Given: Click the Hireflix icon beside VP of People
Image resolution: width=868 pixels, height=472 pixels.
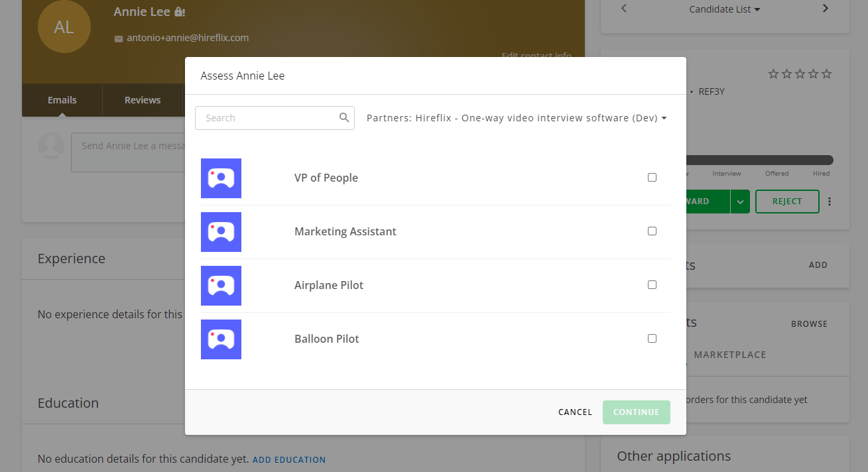Looking at the screenshot, I should (221, 178).
